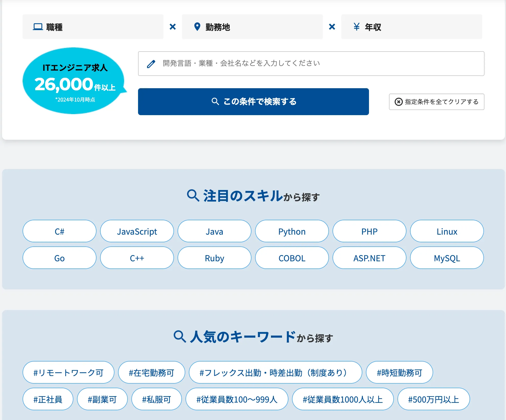The height and width of the screenshot is (420, 506).
Task: Choose the Java skill tag
Action: pos(215,231)
